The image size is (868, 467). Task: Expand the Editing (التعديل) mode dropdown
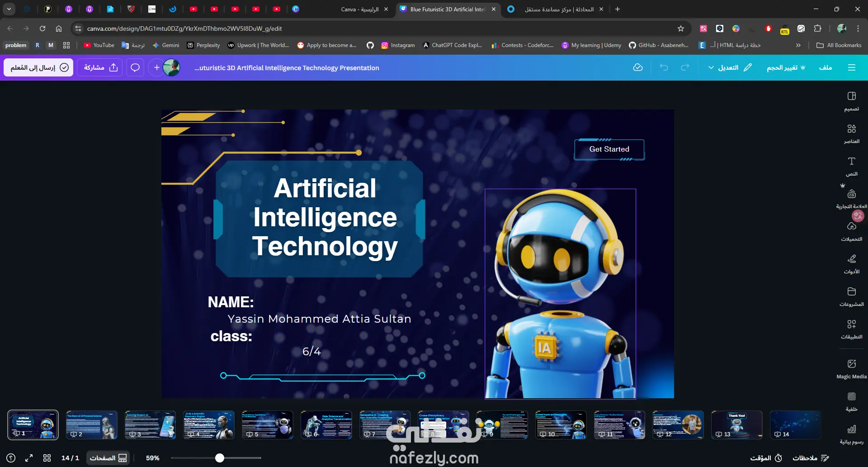pos(730,67)
